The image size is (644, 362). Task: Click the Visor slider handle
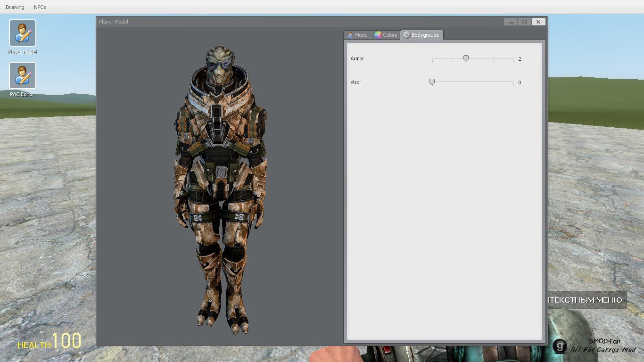[x=432, y=82]
